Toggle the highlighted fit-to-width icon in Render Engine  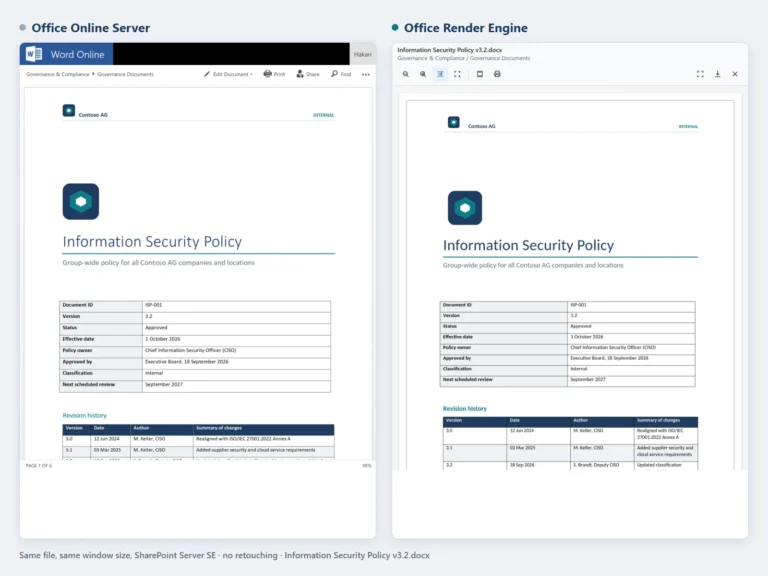click(440, 74)
